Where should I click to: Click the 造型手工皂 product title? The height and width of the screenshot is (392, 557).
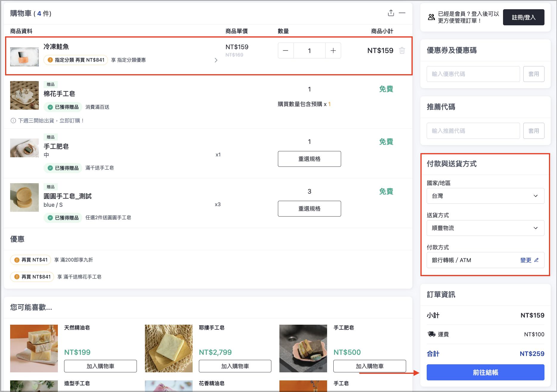(x=77, y=383)
